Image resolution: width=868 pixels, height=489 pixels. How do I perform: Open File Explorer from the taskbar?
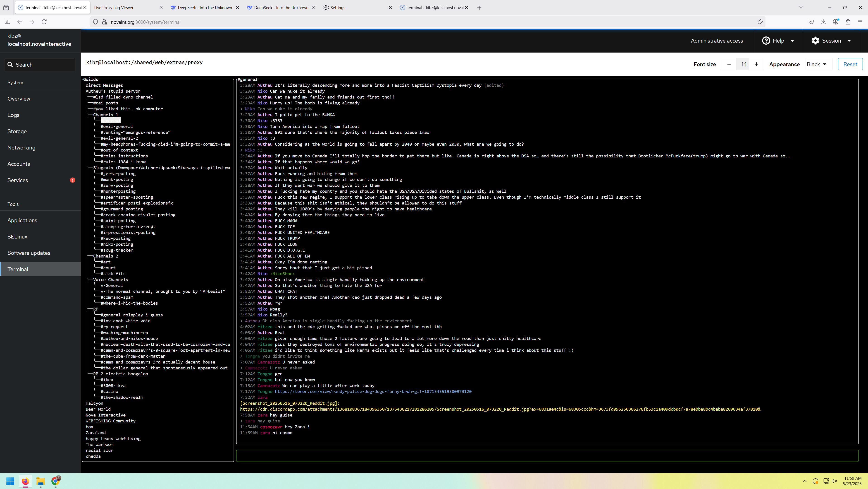coord(41,481)
